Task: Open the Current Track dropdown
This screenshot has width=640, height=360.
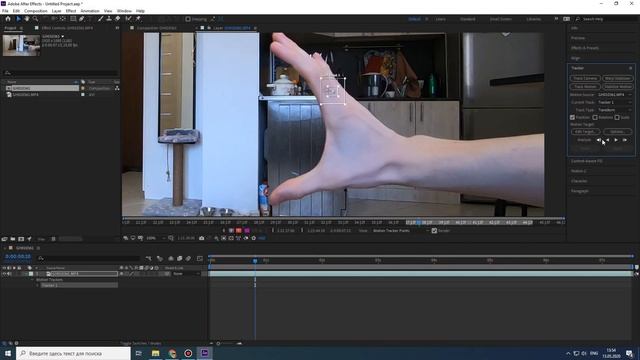Action: click(615, 102)
